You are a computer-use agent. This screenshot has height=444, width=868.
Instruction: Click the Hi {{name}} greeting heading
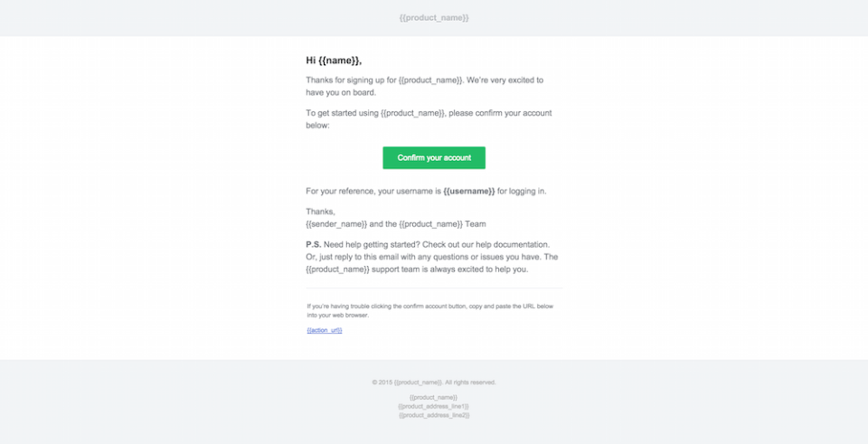tap(334, 61)
